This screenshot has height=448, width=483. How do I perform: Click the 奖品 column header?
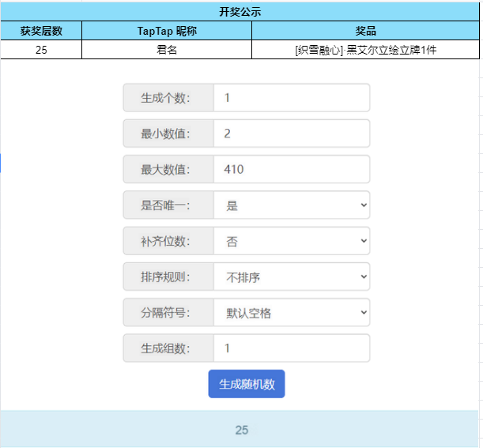tap(365, 31)
